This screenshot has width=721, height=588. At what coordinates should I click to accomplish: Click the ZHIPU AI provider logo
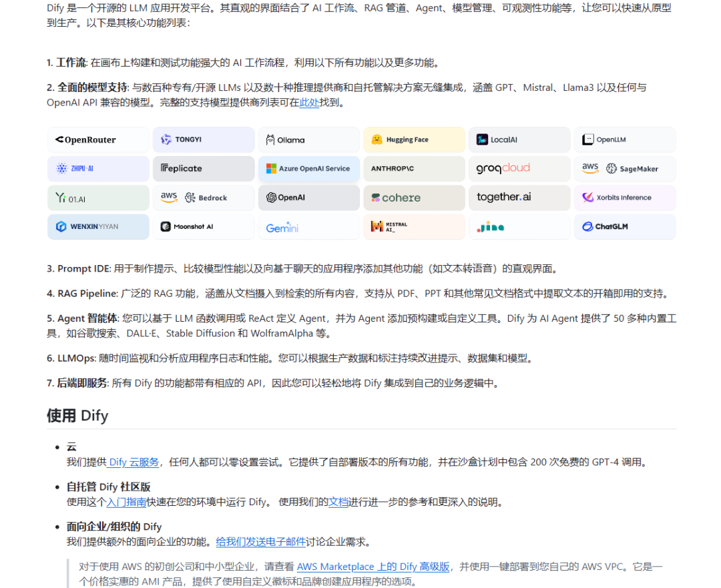pyautogui.click(x=98, y=169)
